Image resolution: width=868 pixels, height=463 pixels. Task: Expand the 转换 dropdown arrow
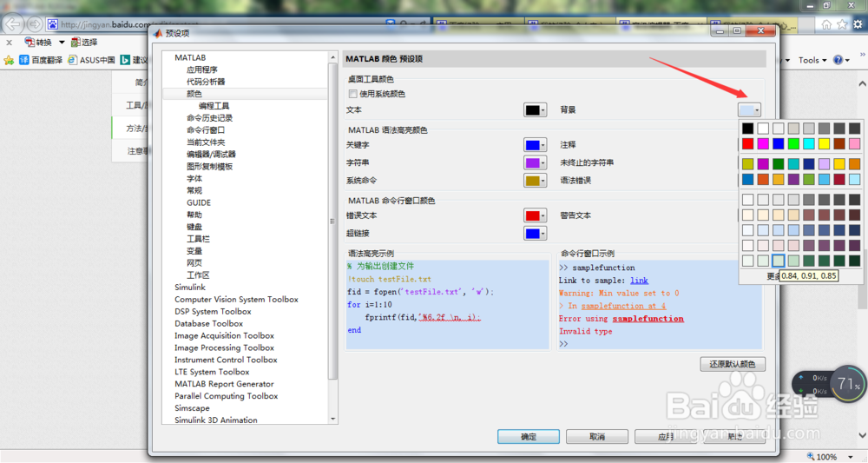[x=62, y=42]
